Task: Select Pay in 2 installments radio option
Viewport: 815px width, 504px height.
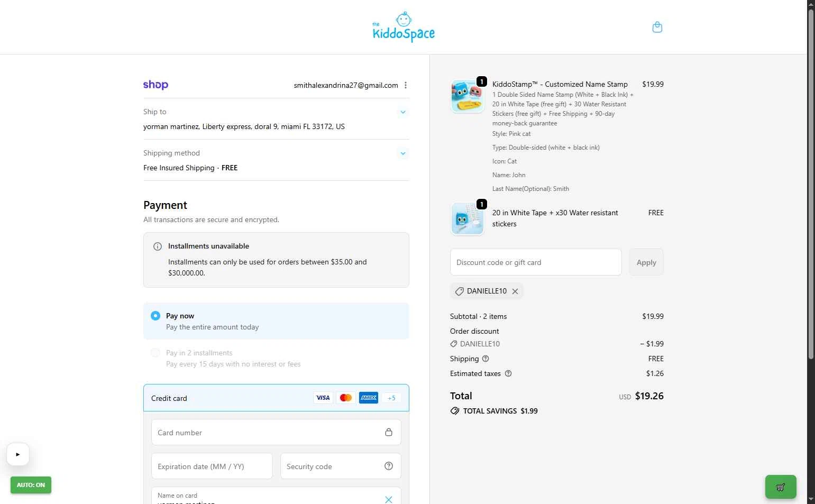Action: (x=155, y=353)
